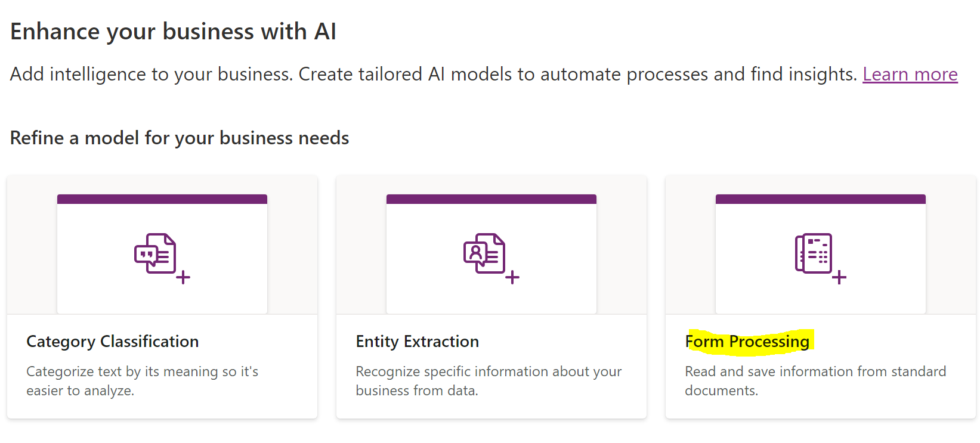980x443 pixels.
Task: Click the plus sign beside Form Processing icon
Action: tap(839, 277)
